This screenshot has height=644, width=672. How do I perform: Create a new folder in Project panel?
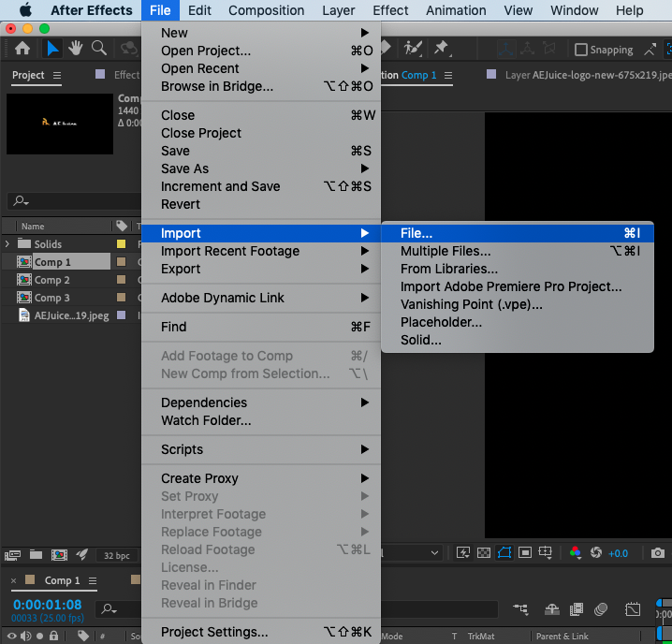tap(36, 555)
